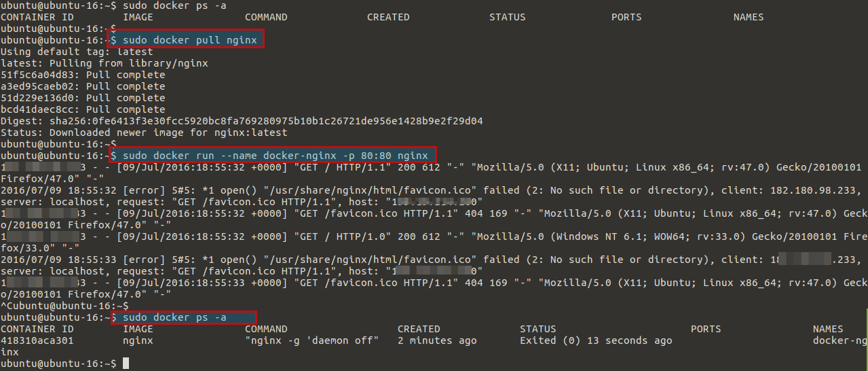
Task: Click the block cursor at final prompt
Action: [x=126, y=364]
